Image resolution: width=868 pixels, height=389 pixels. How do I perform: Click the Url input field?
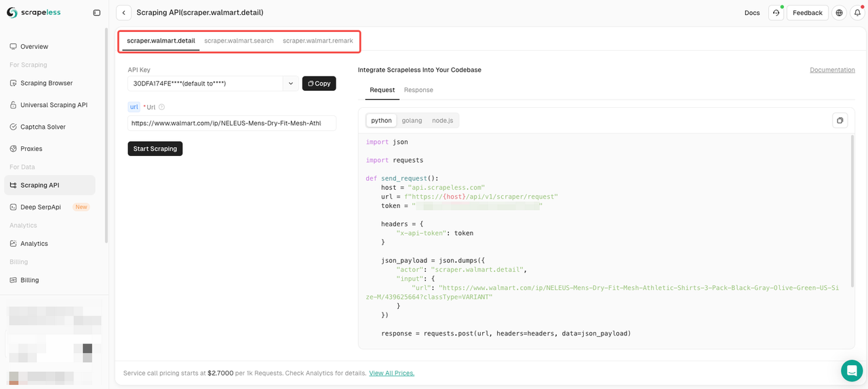pos(232,123)
